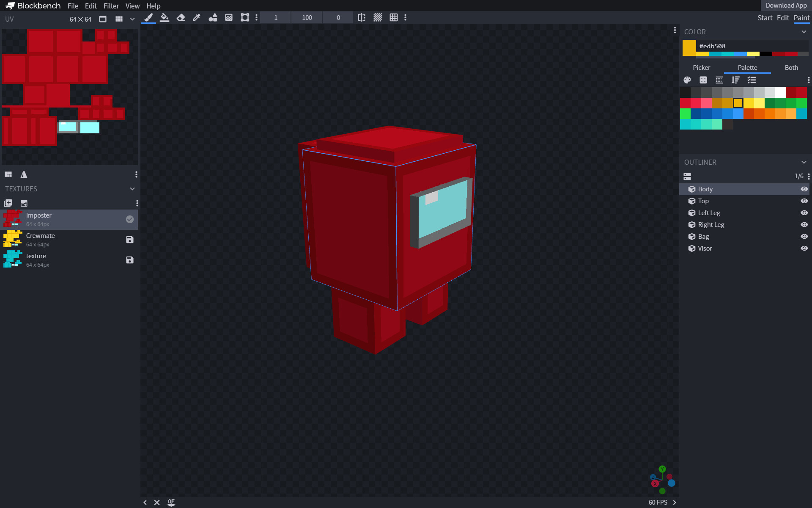Collapse the Color panel
The width and height of the screenshot is (812, 508).
804,32
